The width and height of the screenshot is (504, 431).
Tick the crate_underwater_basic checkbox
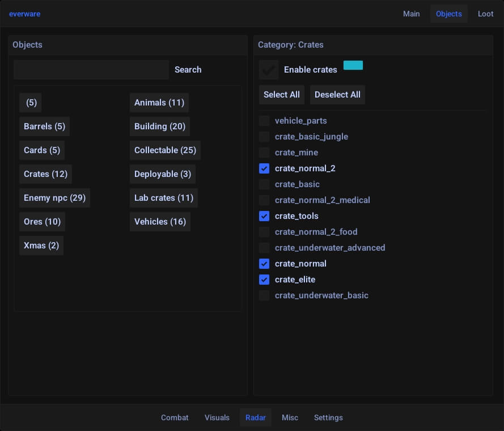[264, 295]
